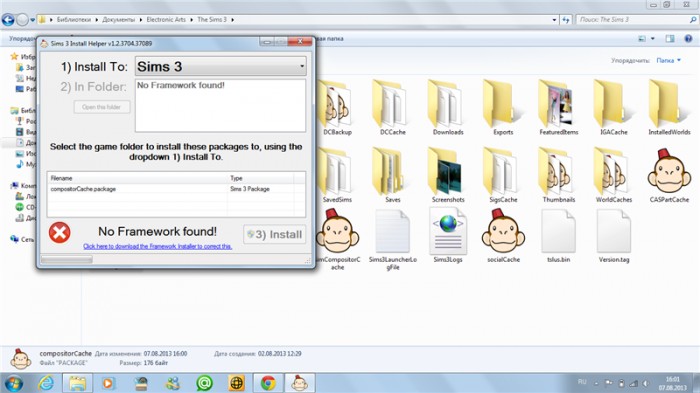Select the tslus.bin file
The width and height of the screenshot is (700, 393).
[x=558, y=236]
